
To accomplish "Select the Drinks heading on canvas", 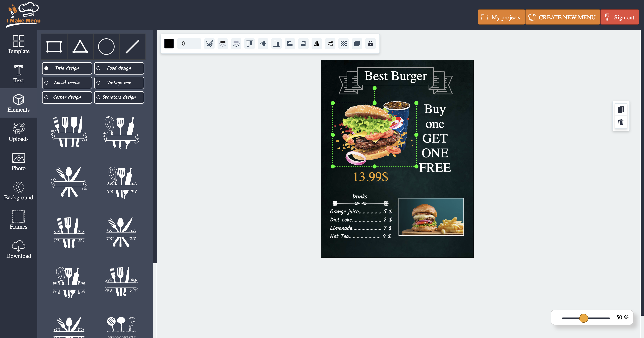I will 360,196.
